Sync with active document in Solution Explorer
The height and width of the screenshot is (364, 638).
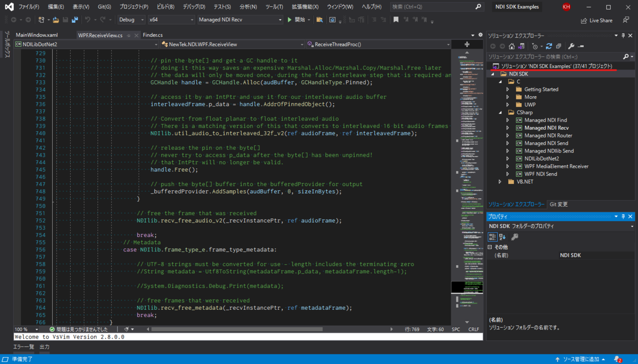549,46
